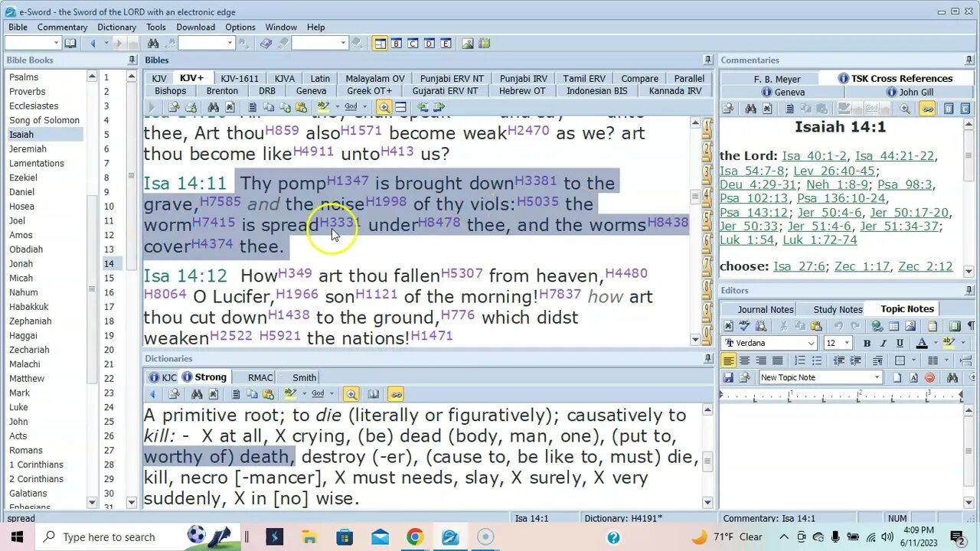Open Chrome from the Windows taskbar
Viewport: 980px width, 551px height.
click(x=414, y=537)
